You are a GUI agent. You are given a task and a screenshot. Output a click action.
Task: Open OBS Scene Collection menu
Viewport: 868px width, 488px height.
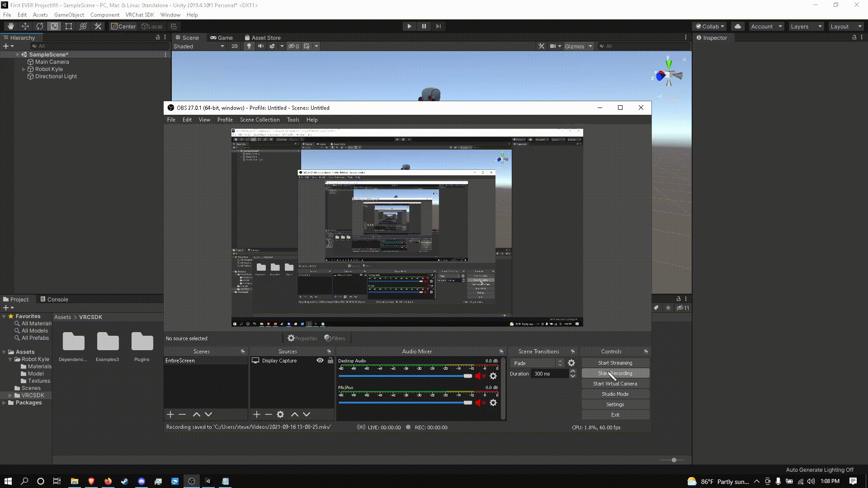[259, 120]
